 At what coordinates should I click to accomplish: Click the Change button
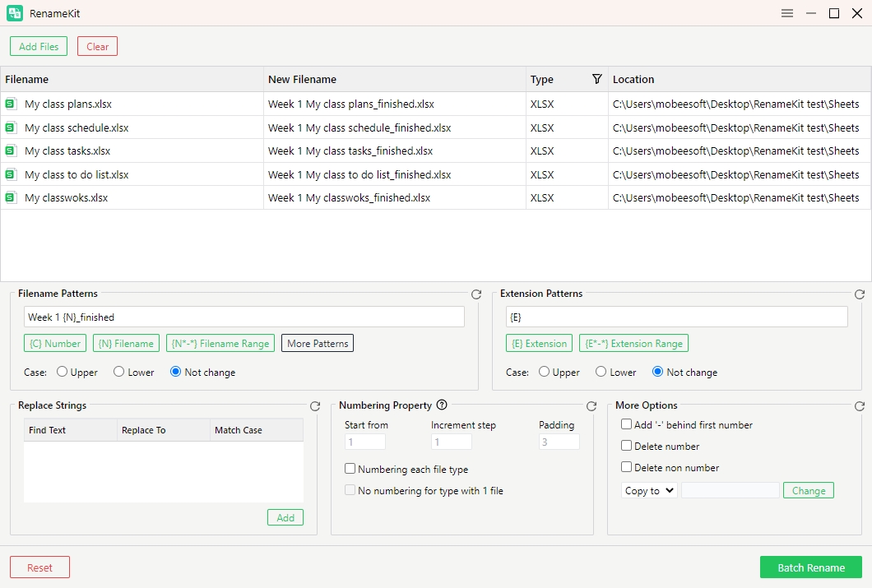click(809, 490)
